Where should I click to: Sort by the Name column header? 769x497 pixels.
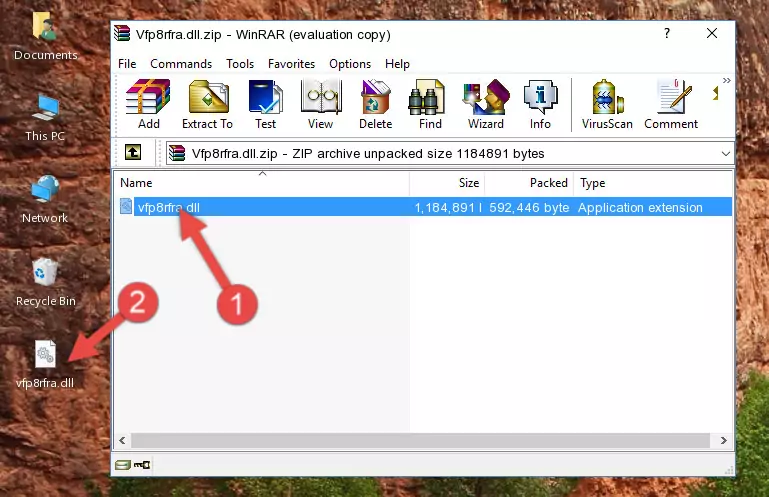pyautogui.click(x=262, y=183)
